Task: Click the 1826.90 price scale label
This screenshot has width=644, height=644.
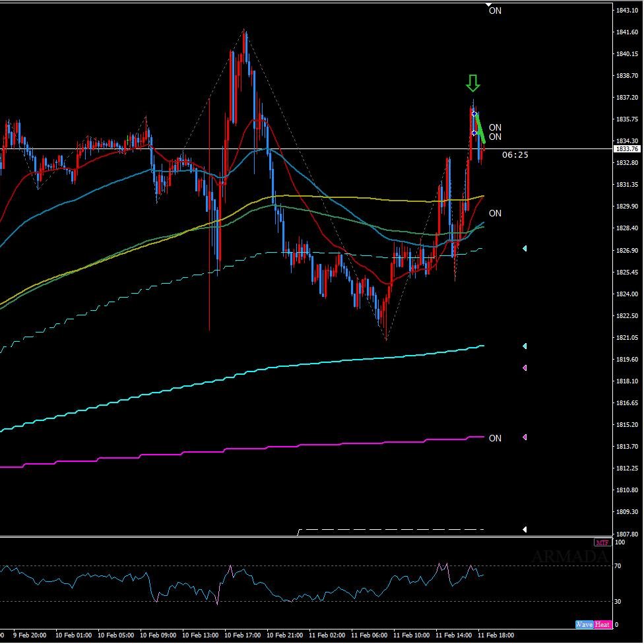Action: tap(627, 250)
